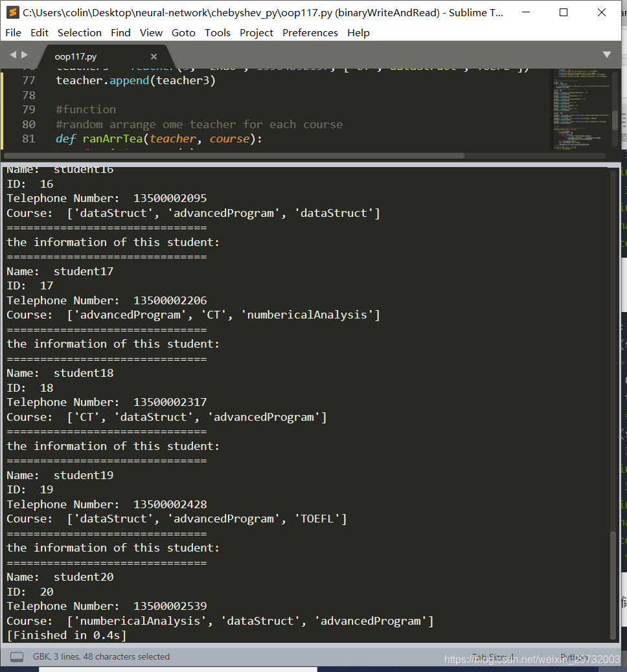Click 'Name: student17' in the output
Screen dimensions: 627x672
point(60,271)
